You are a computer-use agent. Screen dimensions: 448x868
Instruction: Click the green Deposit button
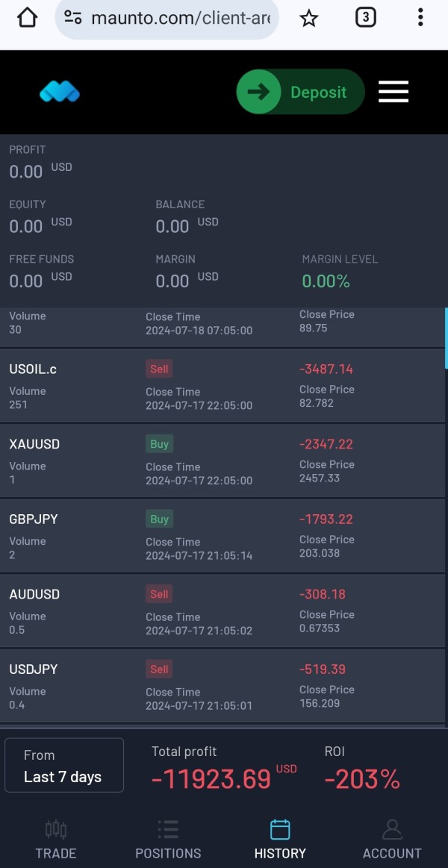click(301, 92)
